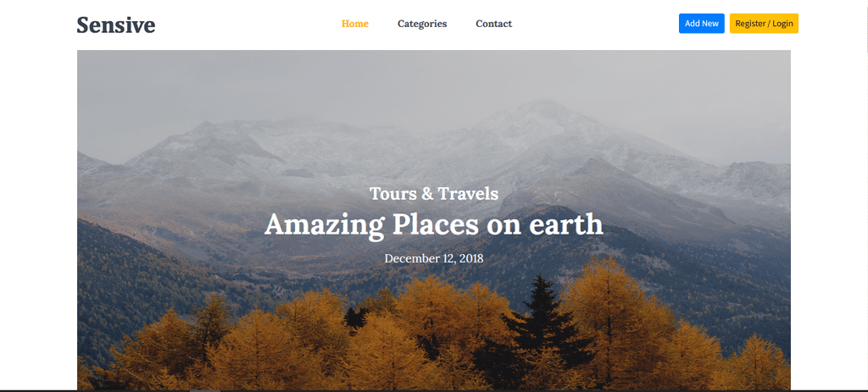Screen dimensions: 868x392
Task: Click the word 'Amazing' in the headline
Action: (x=324, y=225)
